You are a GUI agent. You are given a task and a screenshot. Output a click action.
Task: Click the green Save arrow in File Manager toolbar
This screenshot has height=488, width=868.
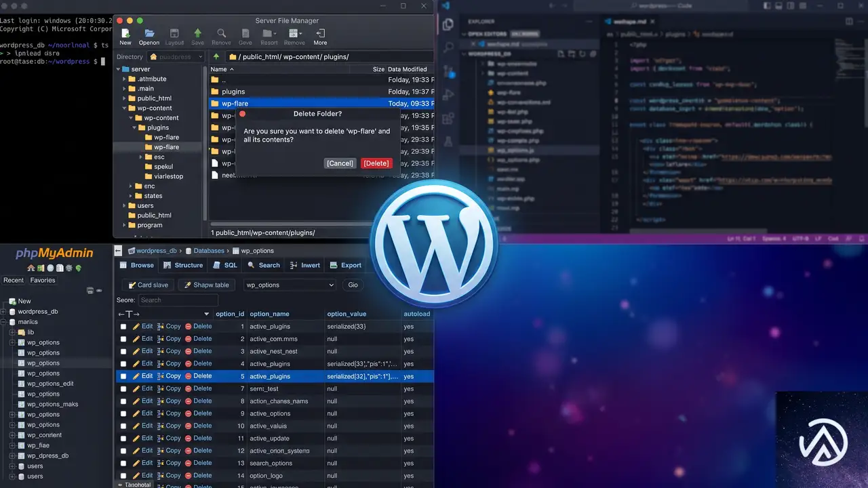(x=197, y=33)
